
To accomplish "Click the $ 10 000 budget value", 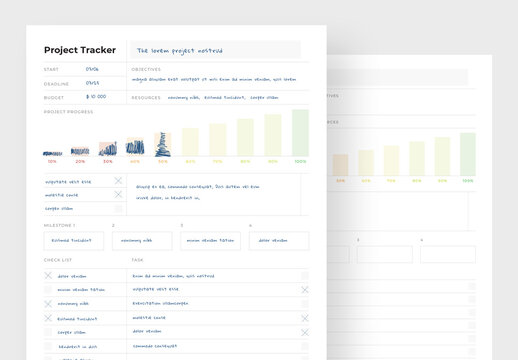I will pos(96,97).
